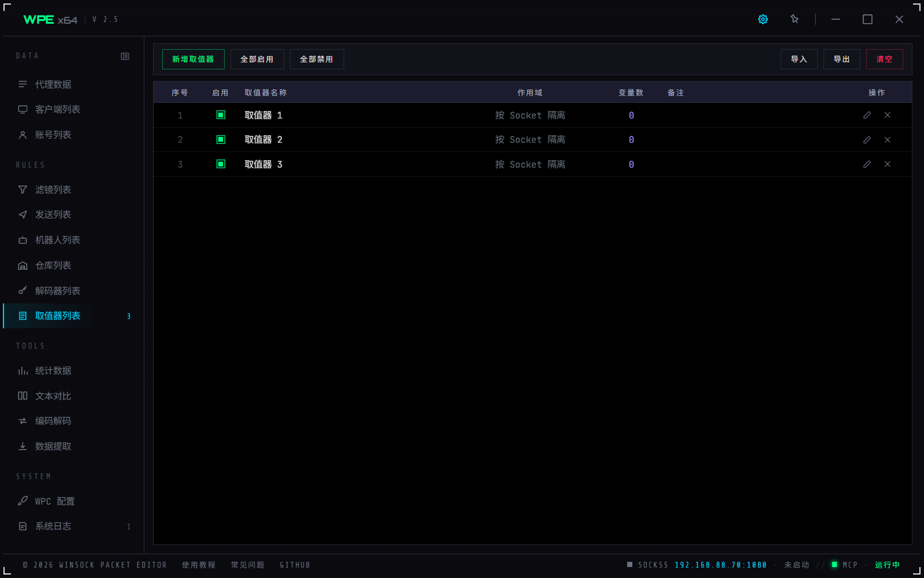
Task: Open 统计数据 tool
Action: [73, 370]
